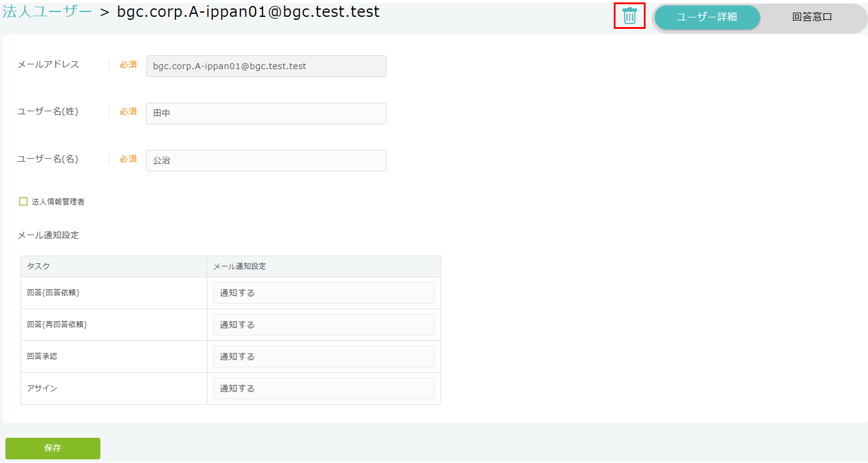Click the trash can delete icon
The width and height of the screenshot is (868, 463).
pyautogui.click(x=629, y=16)
